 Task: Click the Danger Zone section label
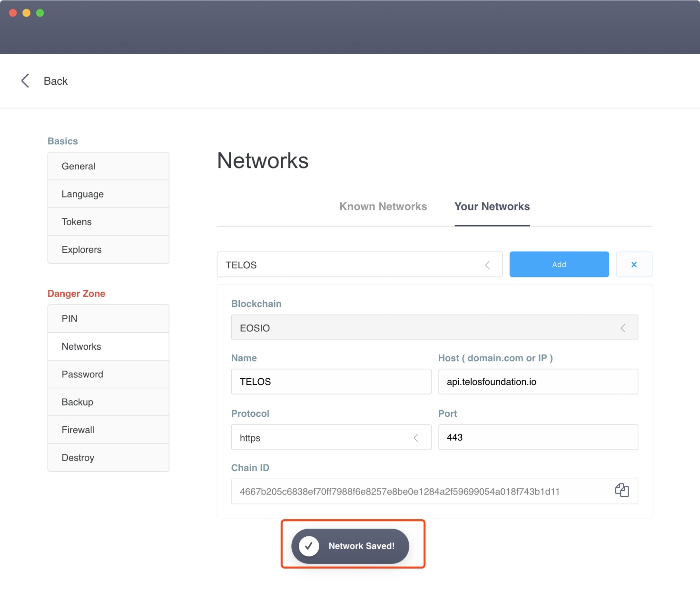[x=77, y=294]
